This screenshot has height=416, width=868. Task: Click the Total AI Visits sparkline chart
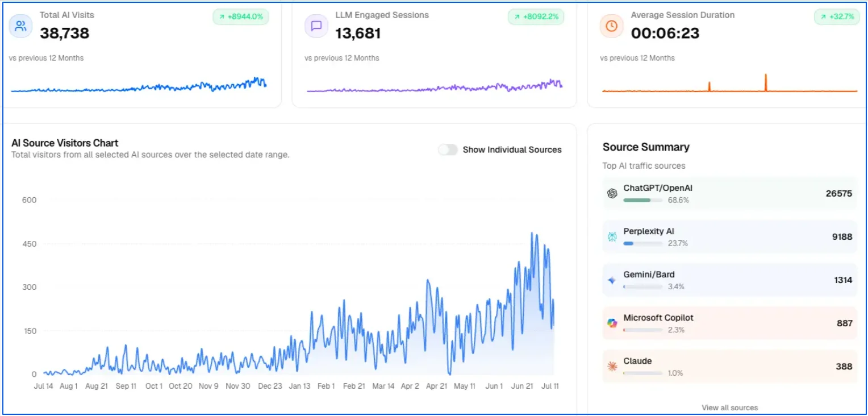139,85
